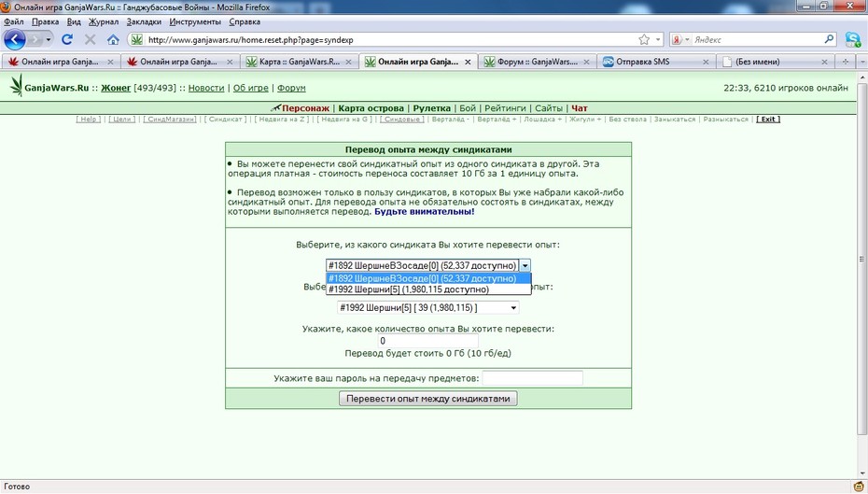This screenshot has height=494, width=868.
Task: Click the stop loading X icon
Action: (91, 39)
